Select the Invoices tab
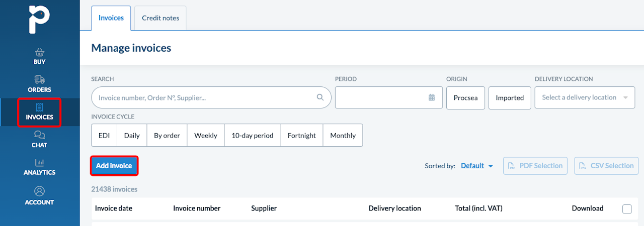 [111, 18]
